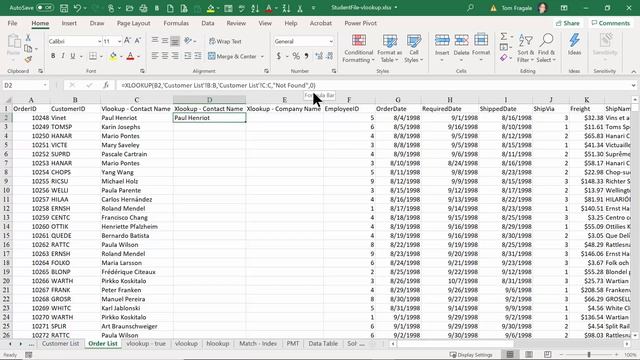Click the Format cells button
640x360 pixels.
click(x=481, y=48)
